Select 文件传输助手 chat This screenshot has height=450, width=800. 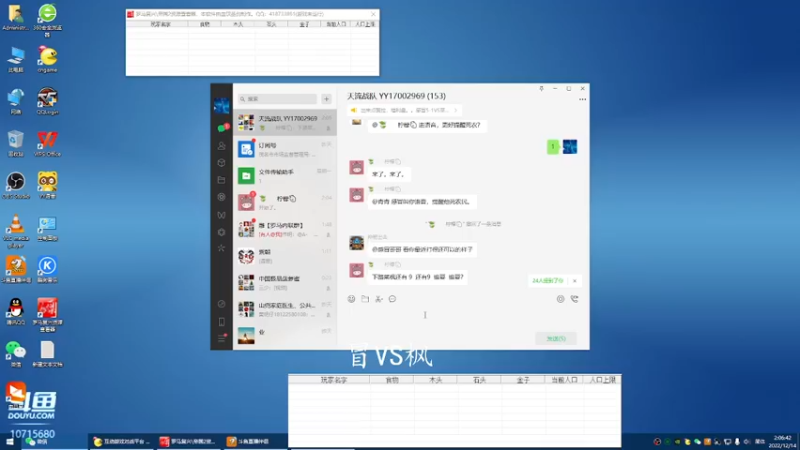pos(285,176)
